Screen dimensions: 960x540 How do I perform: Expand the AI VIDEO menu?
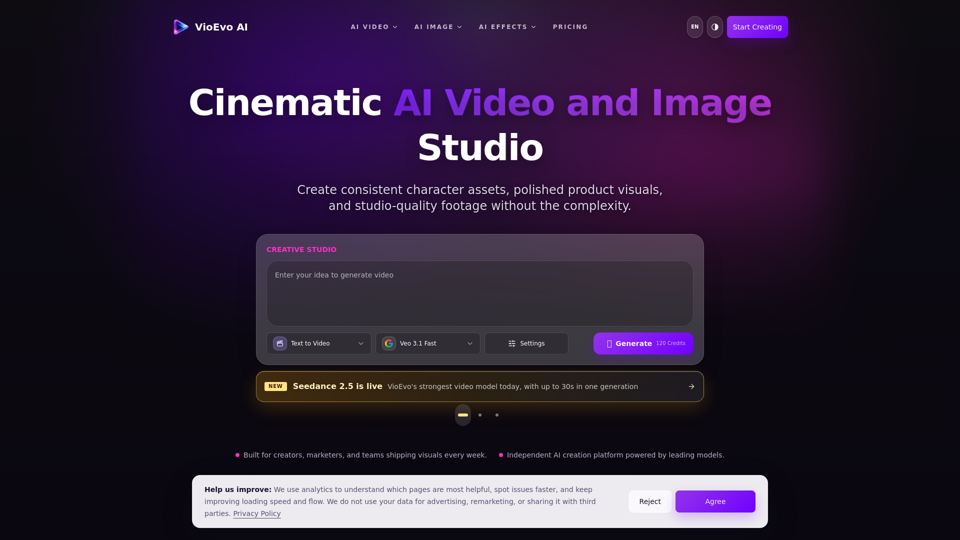pos(374,27)
